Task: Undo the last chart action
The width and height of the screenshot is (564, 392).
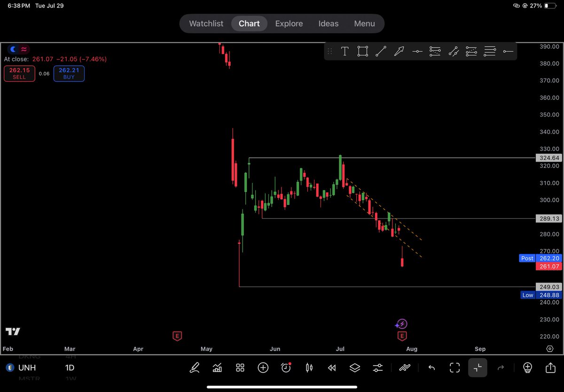Action: (x=431, y=368)
